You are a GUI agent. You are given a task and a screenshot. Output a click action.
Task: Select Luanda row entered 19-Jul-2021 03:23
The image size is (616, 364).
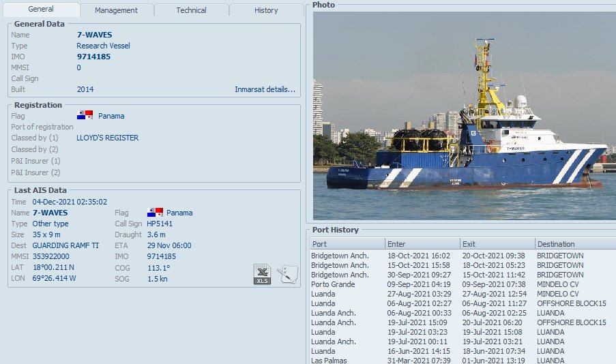pyautogui.click(x=463, y=332)
